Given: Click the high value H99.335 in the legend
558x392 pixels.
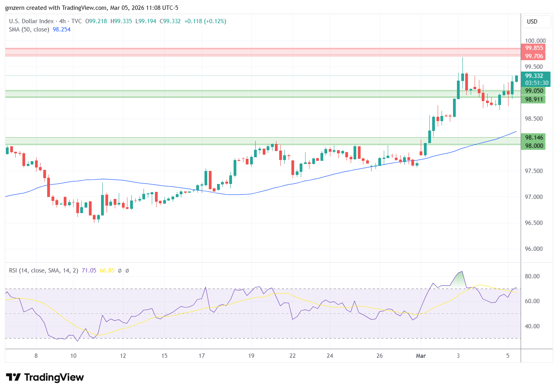Looking at the screenshot, I should point(121,21).
